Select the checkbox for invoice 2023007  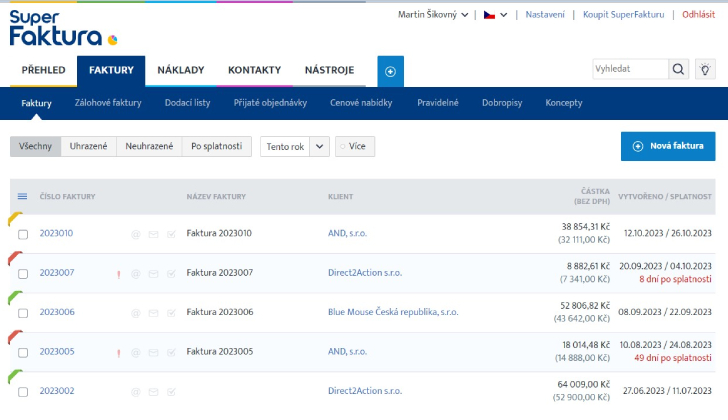pyautogui.click(x=23, y=273)
